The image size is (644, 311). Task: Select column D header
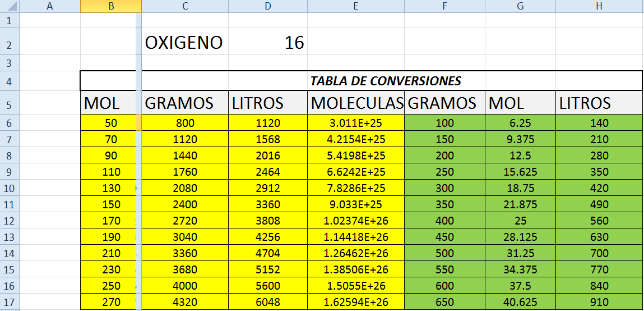[268, 6]
